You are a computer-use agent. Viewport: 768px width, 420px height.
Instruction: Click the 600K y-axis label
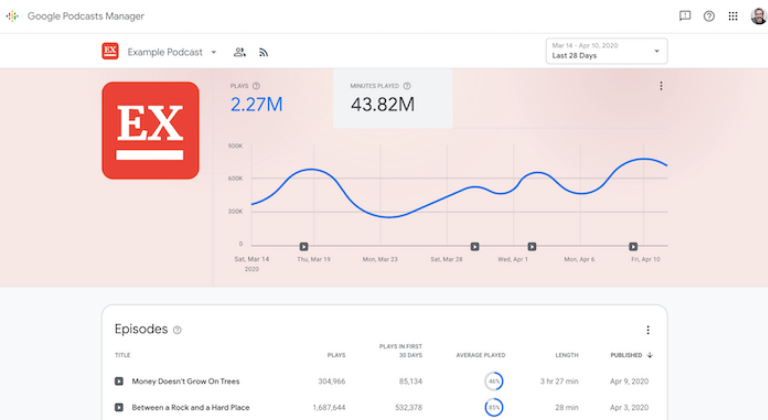coord(235,178)
